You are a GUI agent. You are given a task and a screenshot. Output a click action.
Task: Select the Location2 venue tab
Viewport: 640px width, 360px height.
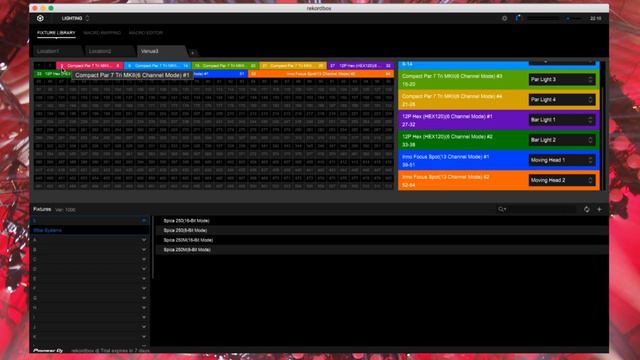[109, 51]
